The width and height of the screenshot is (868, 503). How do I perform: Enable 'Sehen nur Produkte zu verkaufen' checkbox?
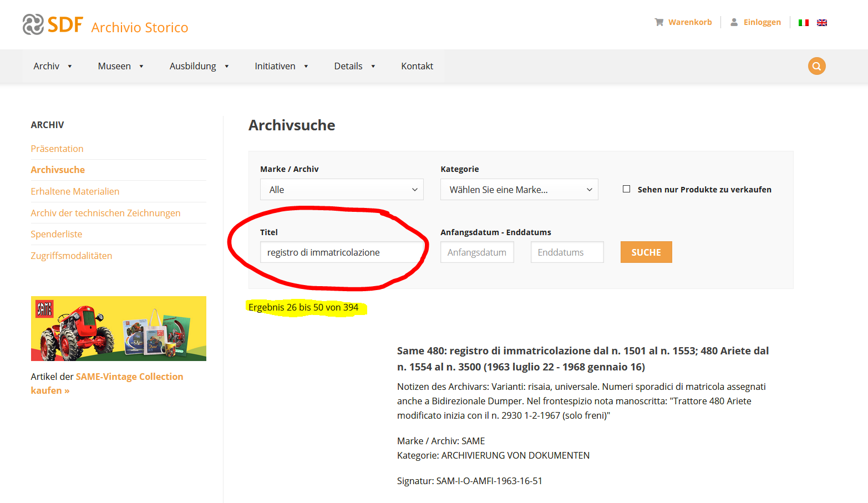click(x=626, y=189)
